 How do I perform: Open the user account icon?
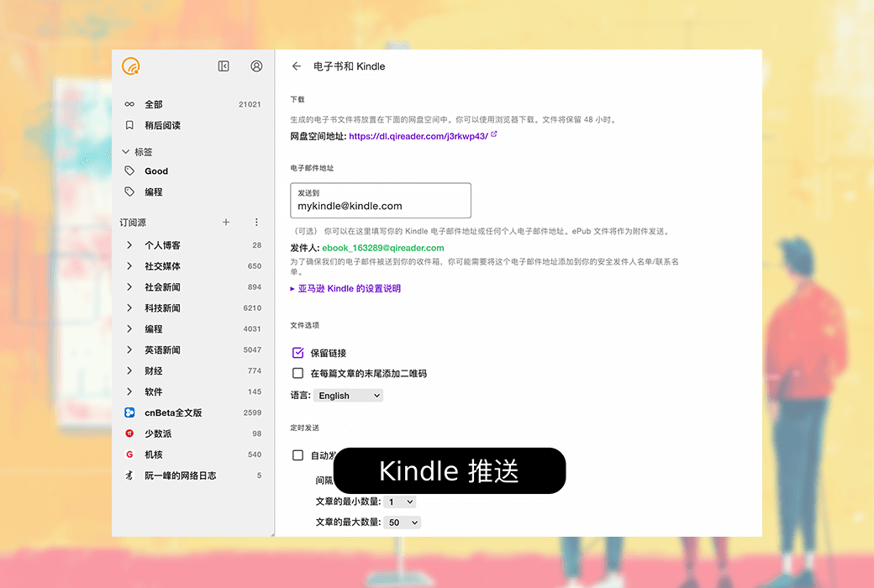(256, 66)
